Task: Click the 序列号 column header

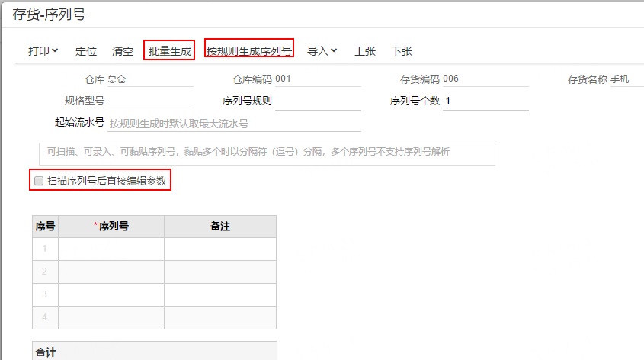Action: point(111,227)
